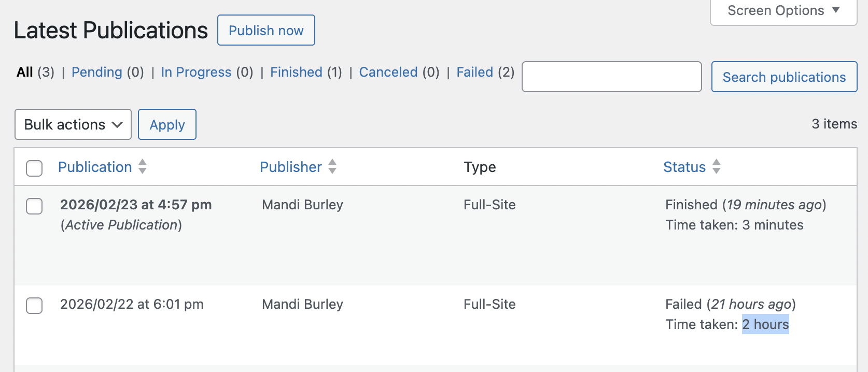Focus the publications search text field
The width and height of the screenshot is (868, 372).
click(611, 77)
